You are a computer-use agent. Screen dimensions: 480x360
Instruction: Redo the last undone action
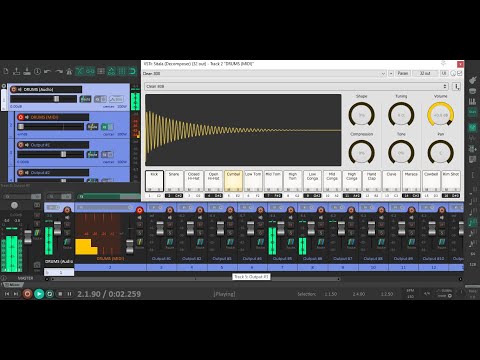click(x=59, y=71)
